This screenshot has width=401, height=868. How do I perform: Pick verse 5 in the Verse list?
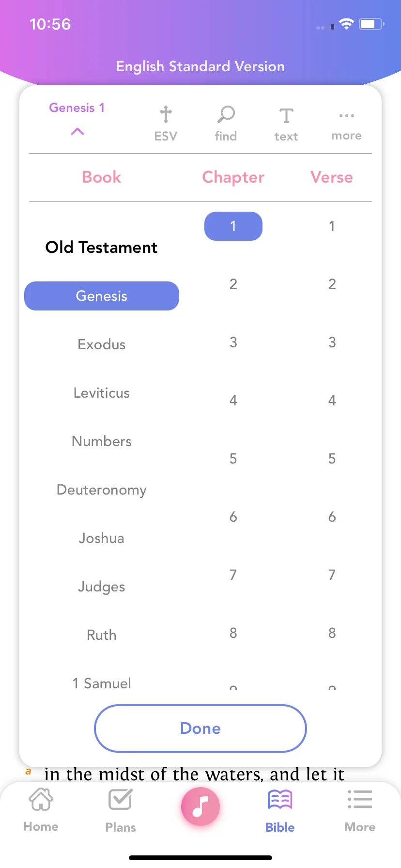coord(332,459)
